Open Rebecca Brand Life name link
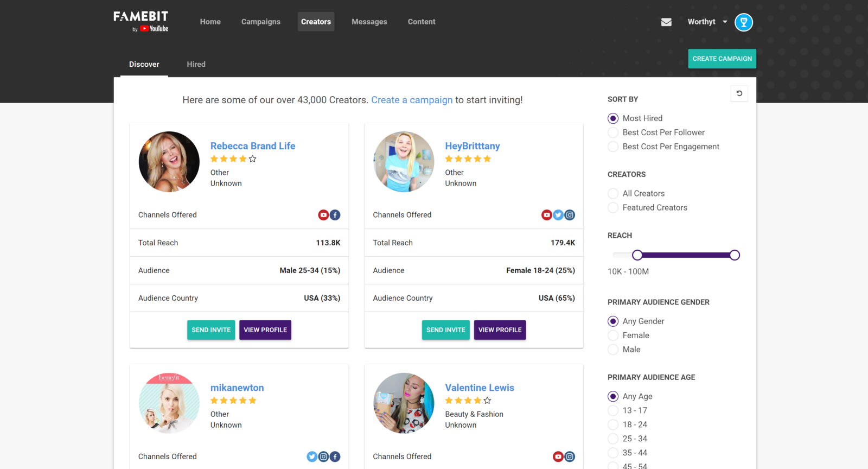 point(253,146)
